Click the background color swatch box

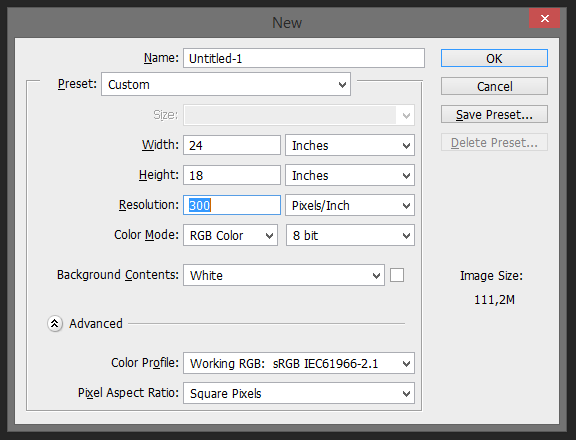pyautogui.click(x=397, y=275)
